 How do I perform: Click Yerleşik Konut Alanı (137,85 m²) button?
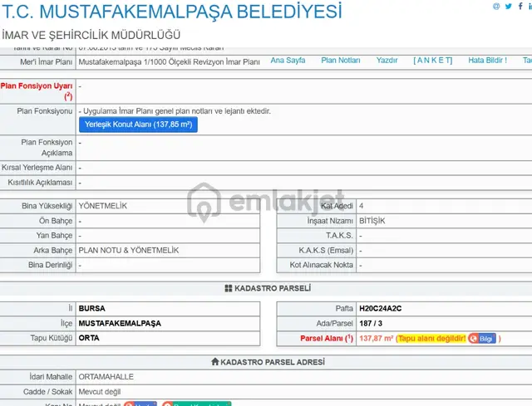[x=139, y=125]
